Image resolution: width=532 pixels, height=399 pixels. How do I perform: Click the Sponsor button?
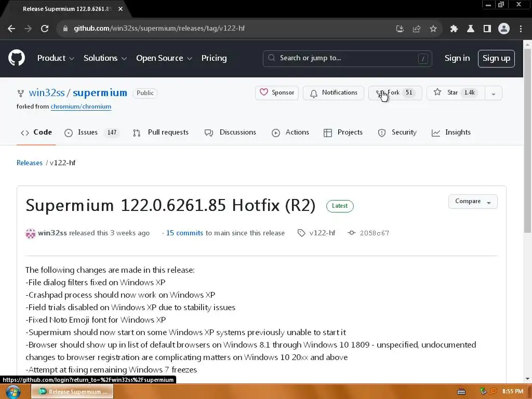pos(277,92)
